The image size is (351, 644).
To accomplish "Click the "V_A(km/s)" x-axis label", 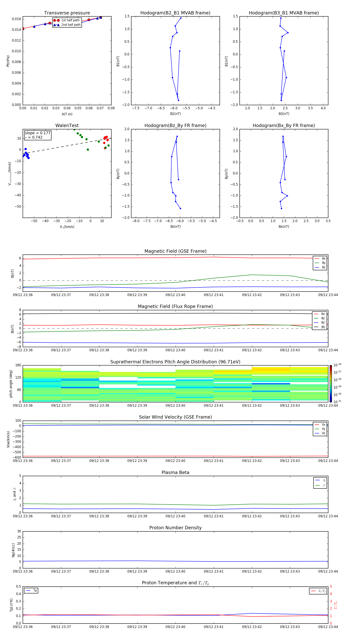I will (x=67, y=227).
